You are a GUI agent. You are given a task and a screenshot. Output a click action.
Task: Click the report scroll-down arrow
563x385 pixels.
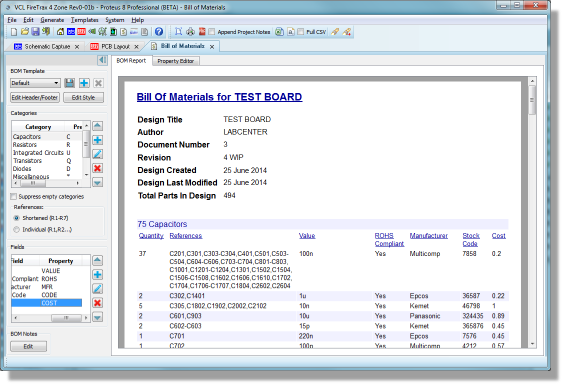coord(532,344)
